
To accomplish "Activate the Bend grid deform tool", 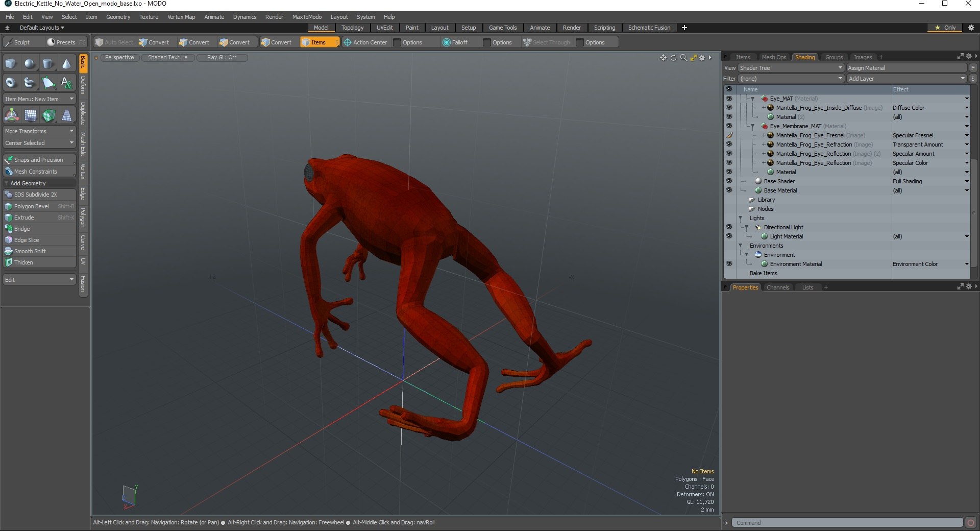I will 30,115.
